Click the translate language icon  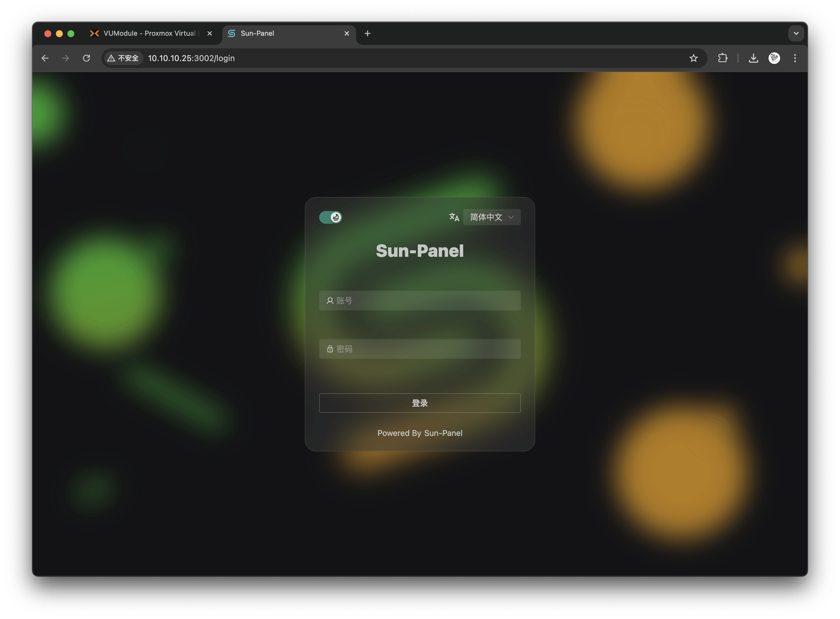pos(454,217)
